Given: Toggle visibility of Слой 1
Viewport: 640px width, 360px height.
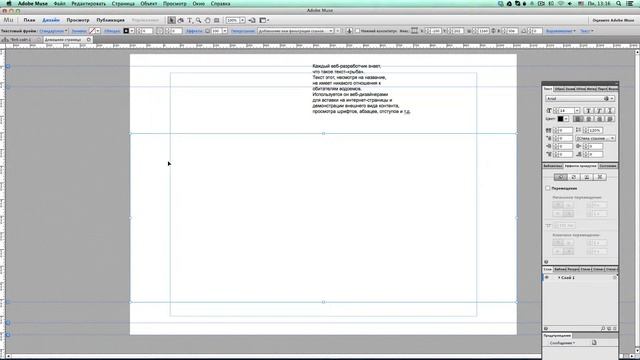Looking at the screenshot, I should [x=547, y=278].
